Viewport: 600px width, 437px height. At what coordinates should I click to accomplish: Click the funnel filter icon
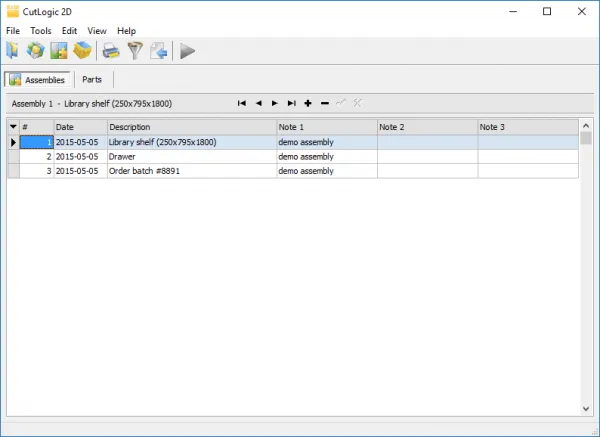[134, 50]
